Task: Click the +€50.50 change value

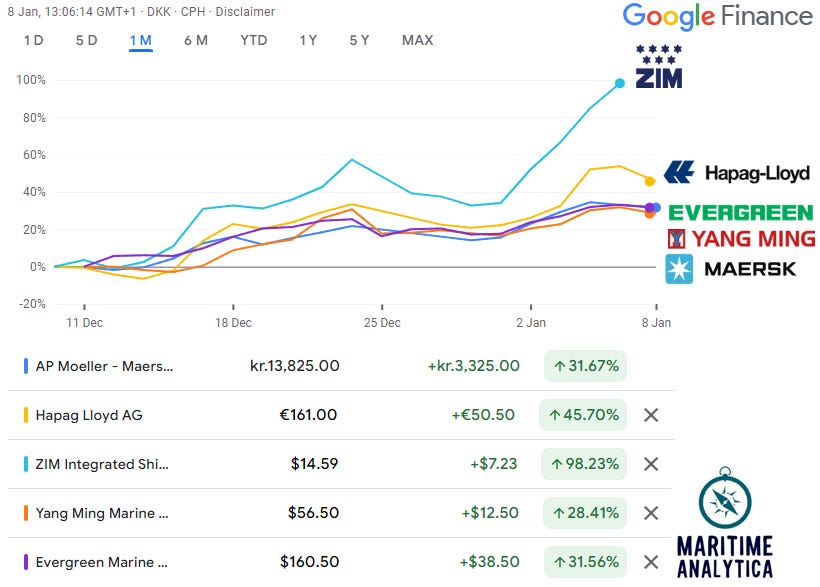Action: 483,415
